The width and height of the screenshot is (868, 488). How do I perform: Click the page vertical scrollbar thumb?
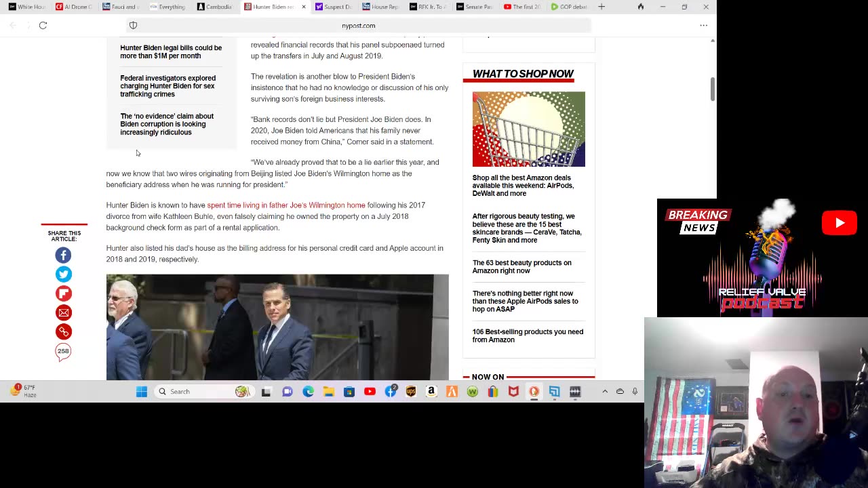coord(712,89)
